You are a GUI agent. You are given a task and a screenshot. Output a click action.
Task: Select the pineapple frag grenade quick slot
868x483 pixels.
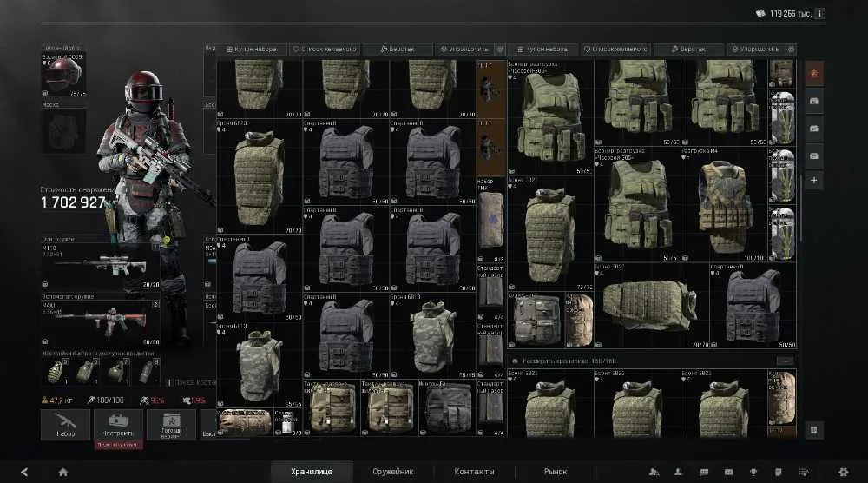56,372
